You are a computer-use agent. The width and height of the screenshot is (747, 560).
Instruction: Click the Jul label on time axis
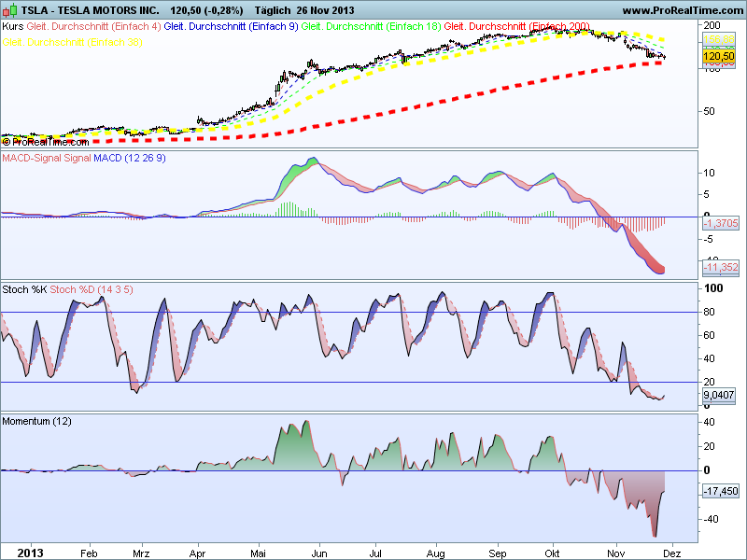tap(375, 553)
